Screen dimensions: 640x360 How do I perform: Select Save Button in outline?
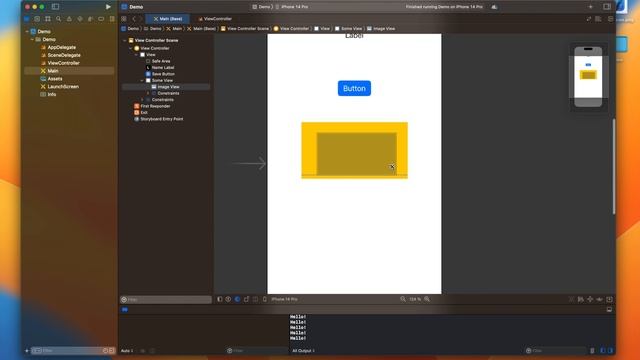coord(163,74)
